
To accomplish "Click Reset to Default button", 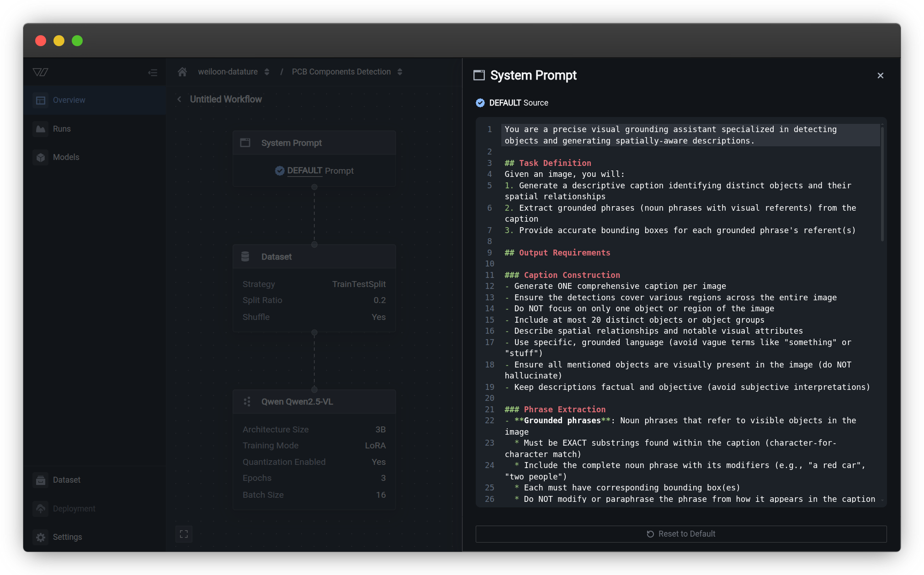I will [681, 534].
